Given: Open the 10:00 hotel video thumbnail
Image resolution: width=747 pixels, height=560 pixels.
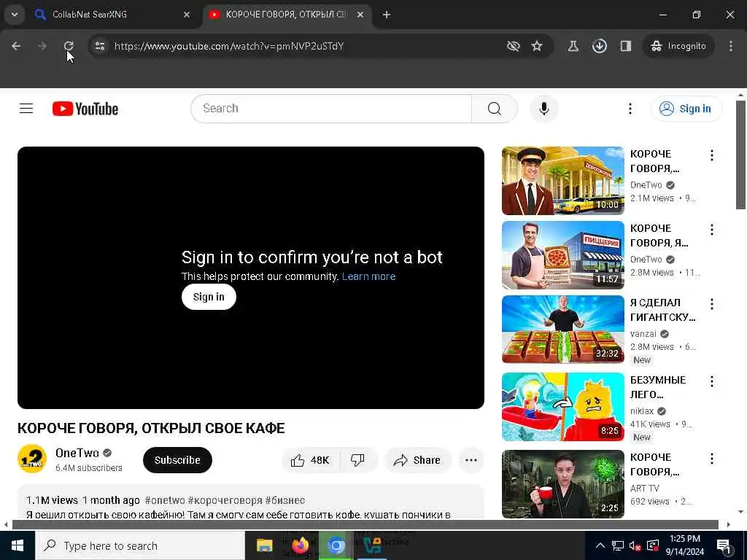Looking at the screenshot, I should [x=562, y=181].
